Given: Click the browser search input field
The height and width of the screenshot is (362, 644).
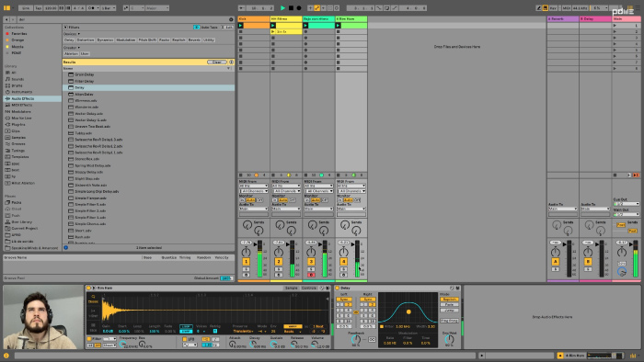Looking at the screenshot, I should (123, 19).
